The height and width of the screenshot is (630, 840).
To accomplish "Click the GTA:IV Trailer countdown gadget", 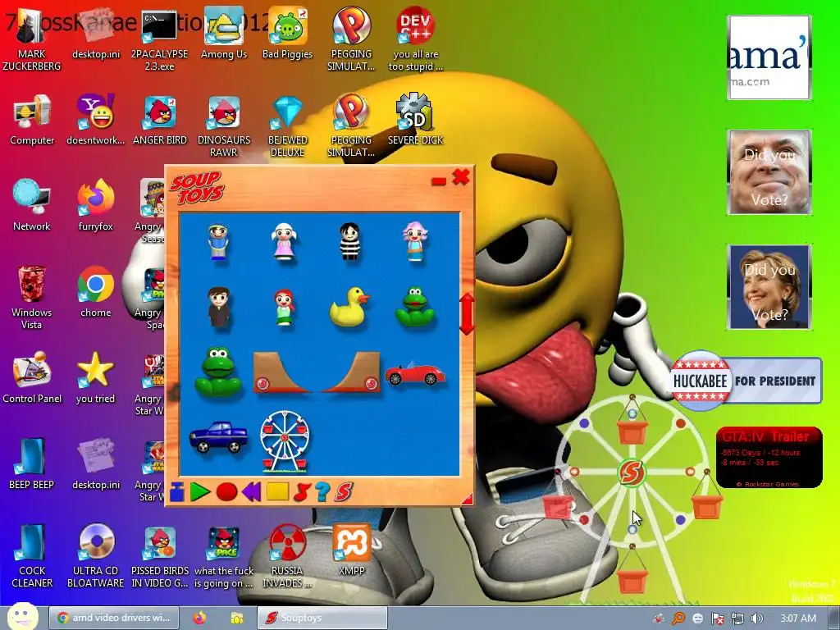I will point(769,457).
